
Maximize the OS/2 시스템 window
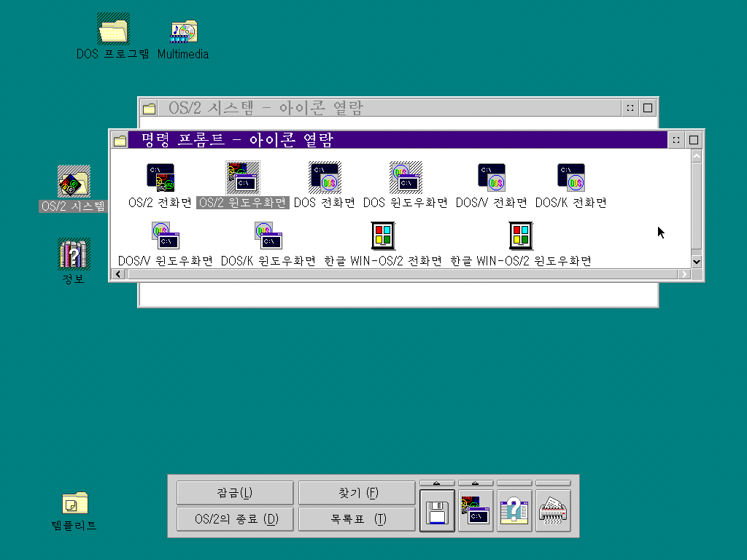point(648,108)
